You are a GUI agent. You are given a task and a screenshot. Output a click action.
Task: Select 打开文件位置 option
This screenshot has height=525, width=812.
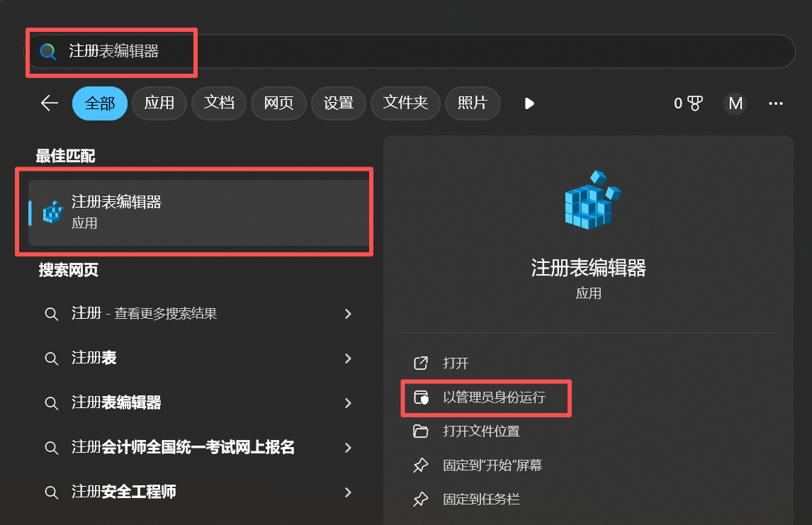(x=481, y=431)
